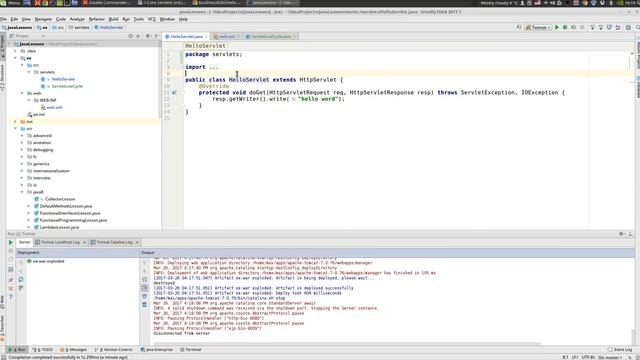Open the Tomcat Catalina Log tab
Viewport: 640px width, 360px height.
114,242
